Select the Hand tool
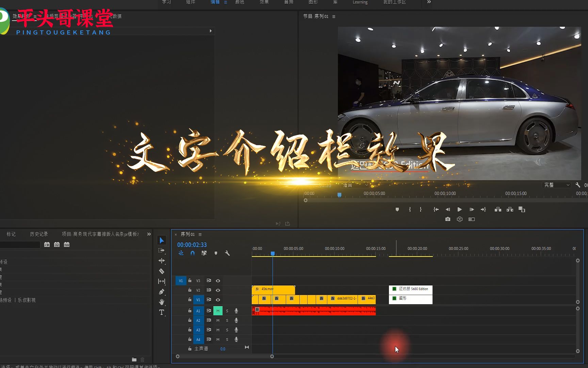This screenshot has width=588, height=368. pyautogui.click(x=162, y=302)
